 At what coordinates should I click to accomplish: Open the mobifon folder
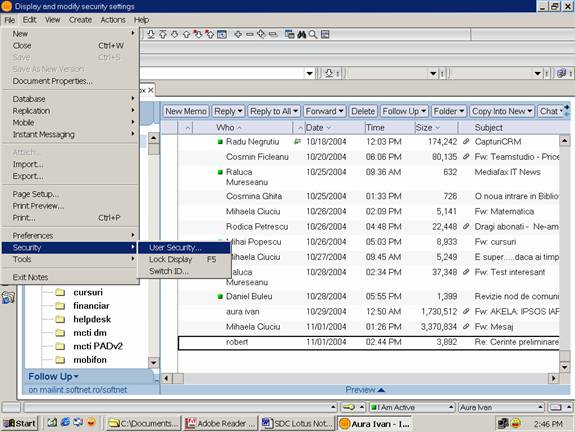[x=90, y=360]
